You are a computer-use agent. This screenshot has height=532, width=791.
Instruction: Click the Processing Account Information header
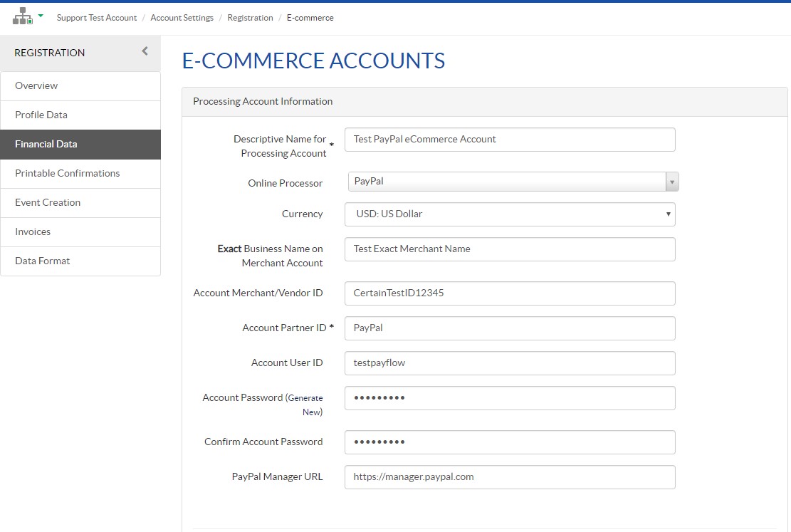263,101
